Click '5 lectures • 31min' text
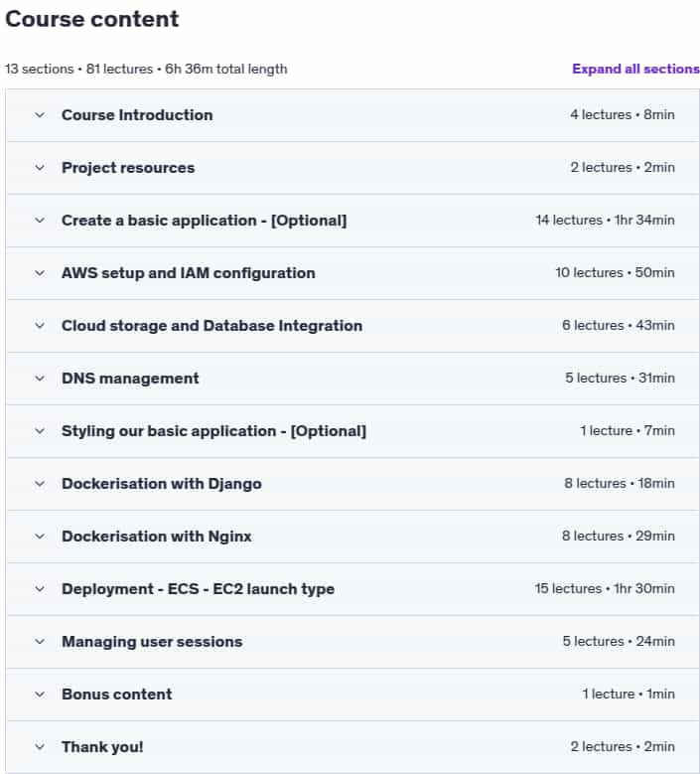The image size is (700, 774). pos(621,379)
